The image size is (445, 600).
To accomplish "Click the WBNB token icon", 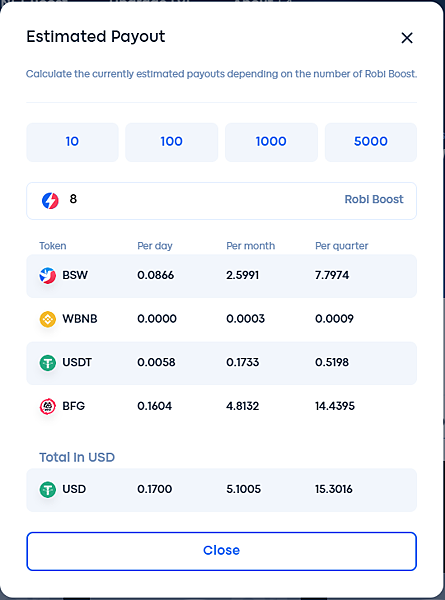I will (x=48, y=319).
